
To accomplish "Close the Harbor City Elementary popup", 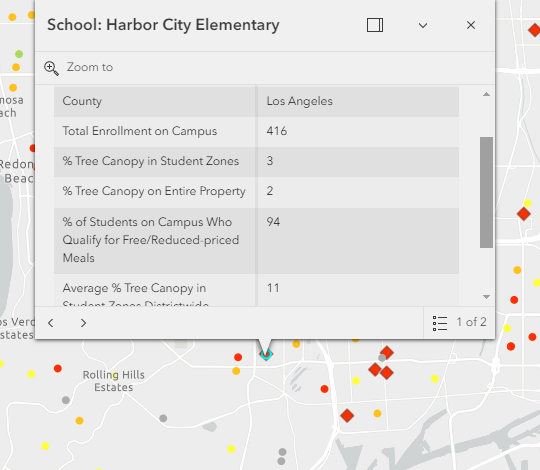I will pyautogui.click(x=471, y=25).
